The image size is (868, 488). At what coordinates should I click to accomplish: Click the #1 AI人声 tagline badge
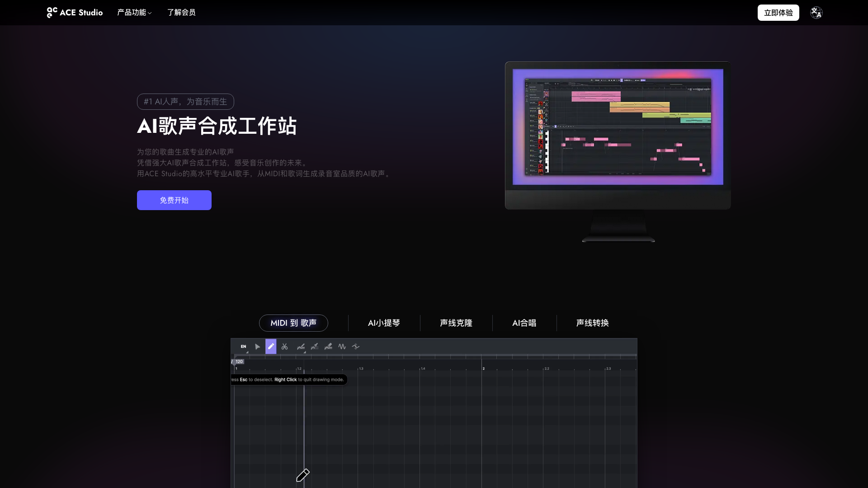[x=185, y=102]
